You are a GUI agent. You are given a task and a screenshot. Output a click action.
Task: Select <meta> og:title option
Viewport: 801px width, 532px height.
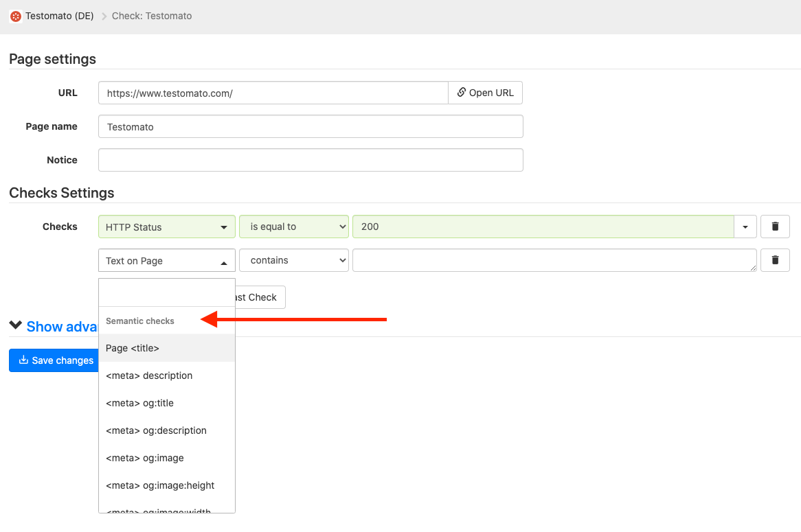click(166, 404)
